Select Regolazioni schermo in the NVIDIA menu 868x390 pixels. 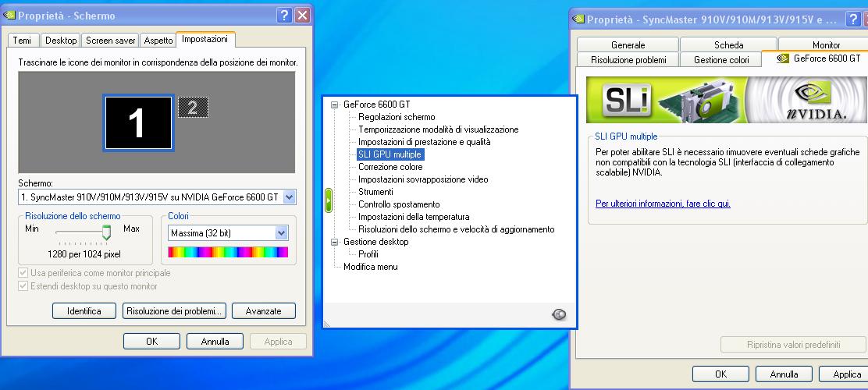tap(397, 117)
